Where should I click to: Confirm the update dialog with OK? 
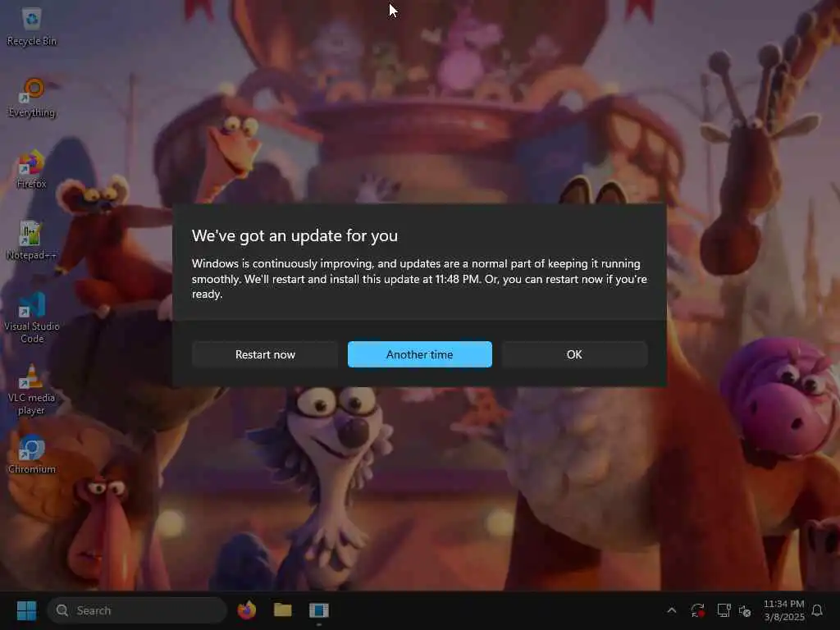[574, 354]
